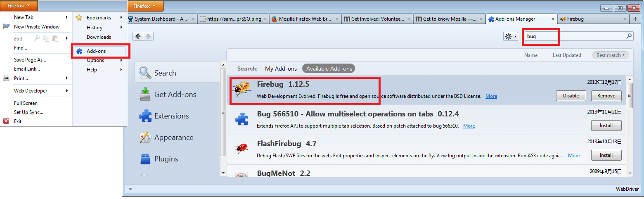Open the orange Firefox menu button in browser window

tap(145, 6)
